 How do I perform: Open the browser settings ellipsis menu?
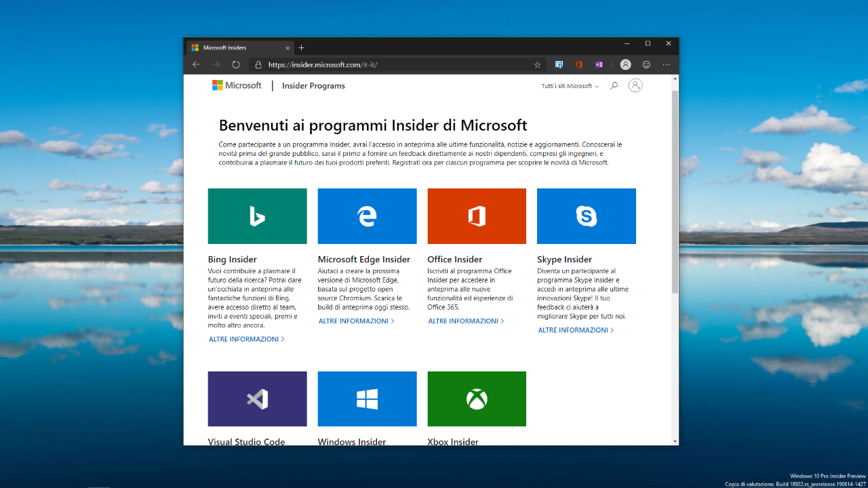667,64
